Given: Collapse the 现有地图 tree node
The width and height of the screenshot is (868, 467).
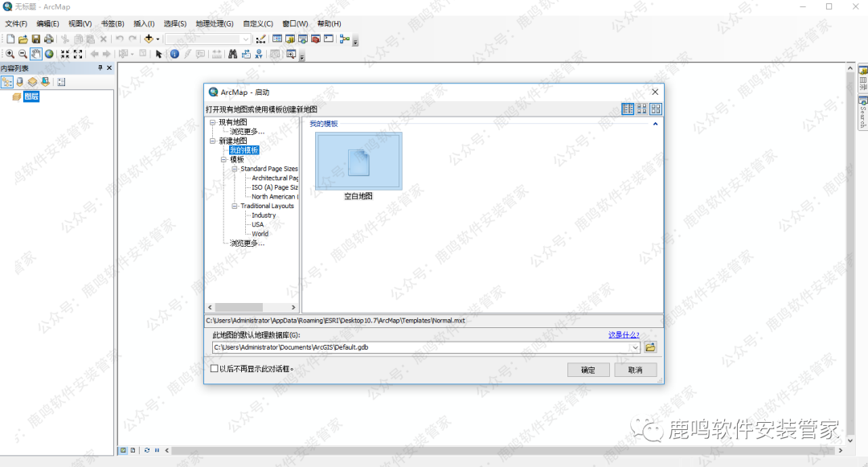Looking at the screenshot, I should click(x=212, y=122).
